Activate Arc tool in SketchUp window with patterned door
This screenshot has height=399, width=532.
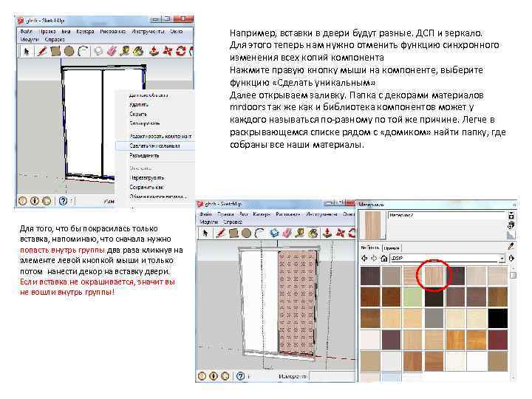260,233
